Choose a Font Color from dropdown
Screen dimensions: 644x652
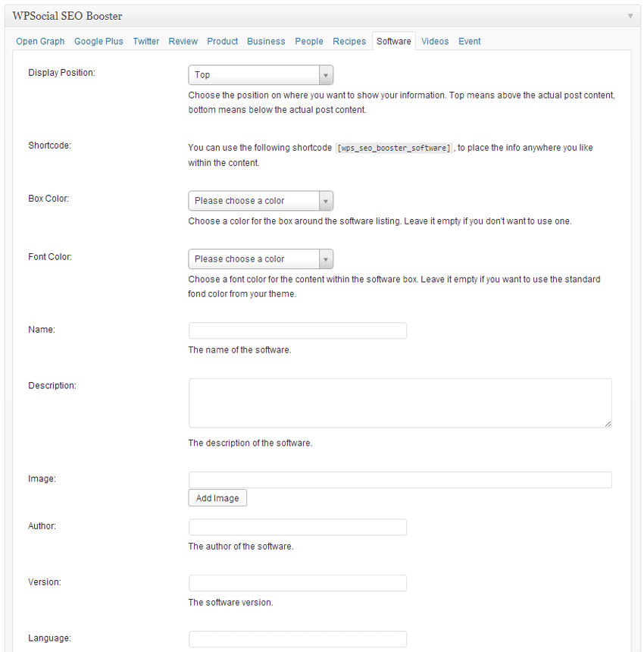tap(261, 259)
